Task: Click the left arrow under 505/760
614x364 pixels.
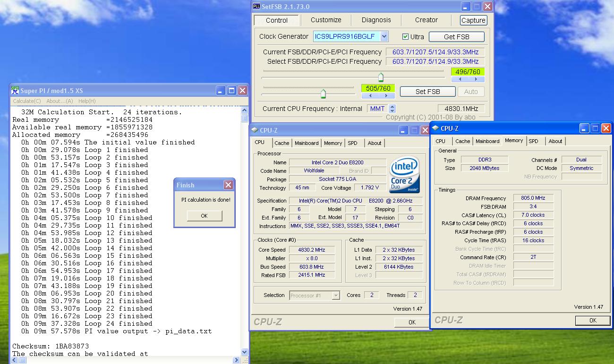Action: coord(371,96)
